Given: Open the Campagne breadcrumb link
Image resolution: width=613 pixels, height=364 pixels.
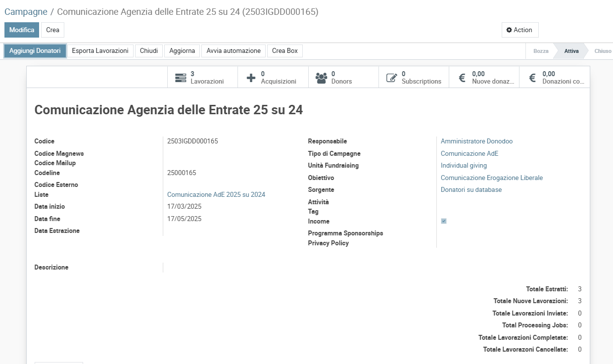Looking at the screenshot, I should point(26,12).
